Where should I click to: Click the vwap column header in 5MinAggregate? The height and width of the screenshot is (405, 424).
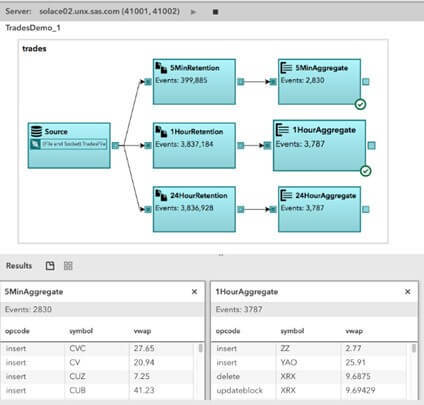(142, 331)
